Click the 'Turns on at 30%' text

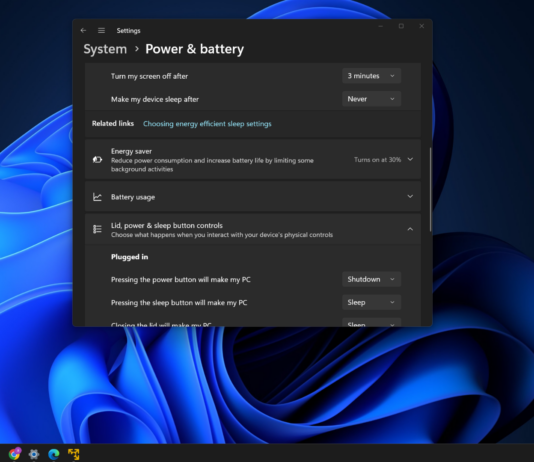377,160
